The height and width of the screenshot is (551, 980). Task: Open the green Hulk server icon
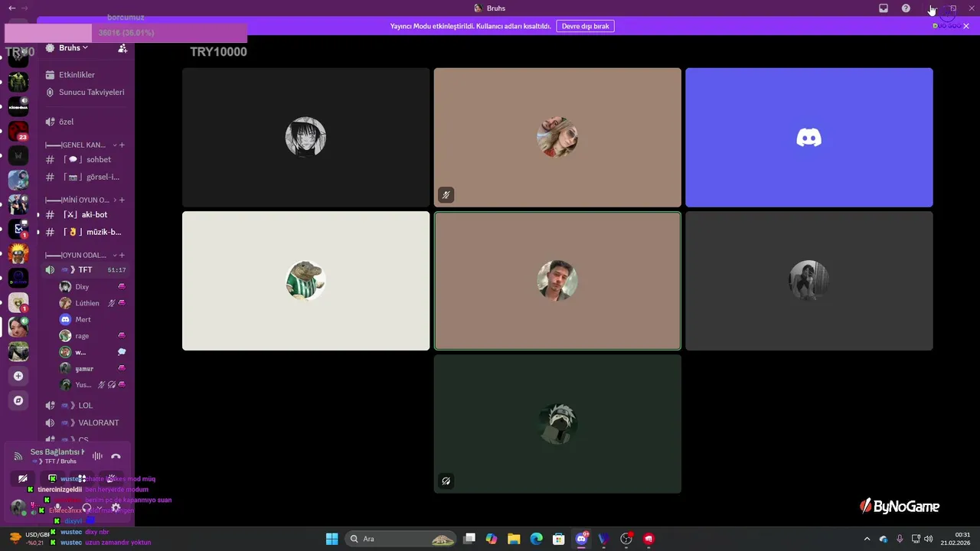(x=18, y=82)
